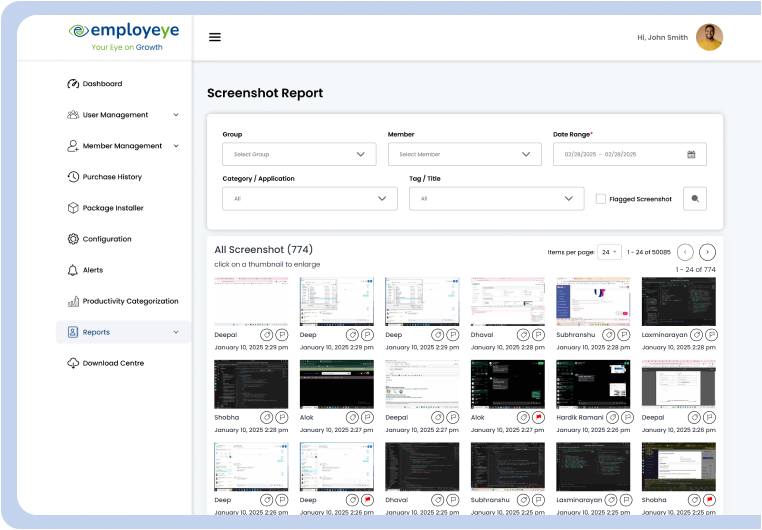
Task: Click the flag icon on Laxminarayan's first screenshot
Action: click(x=709, y=334)
